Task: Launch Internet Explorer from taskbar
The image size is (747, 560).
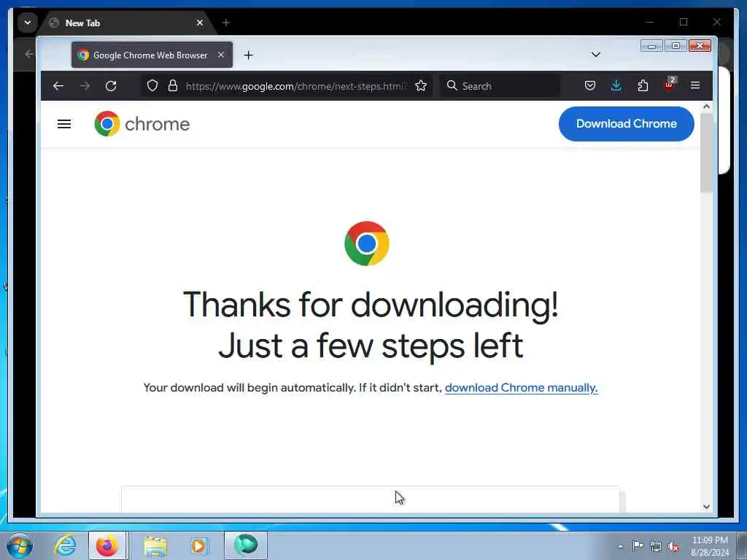Action: 65,545
